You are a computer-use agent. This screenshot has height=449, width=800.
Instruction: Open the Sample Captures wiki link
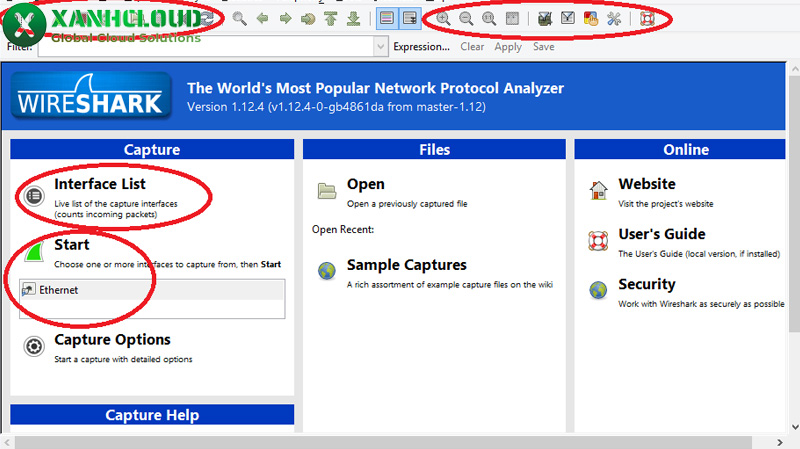coord(406,265)
